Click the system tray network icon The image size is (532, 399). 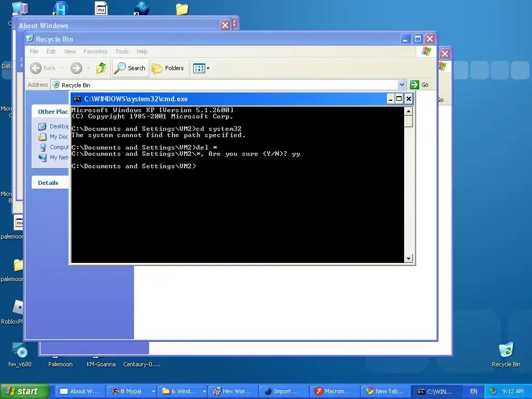click(x=493, y=391)
